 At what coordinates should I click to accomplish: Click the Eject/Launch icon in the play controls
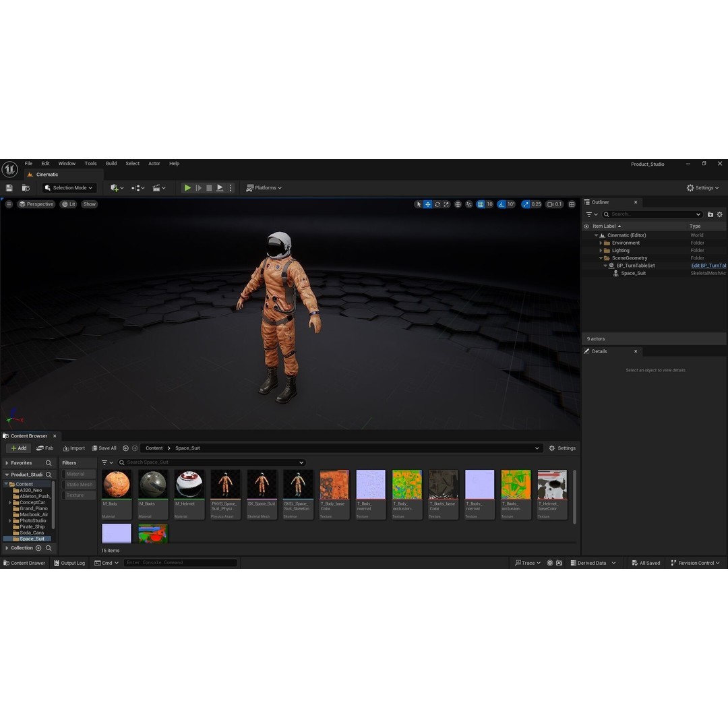pyautogui.click(x=220, y=187)
